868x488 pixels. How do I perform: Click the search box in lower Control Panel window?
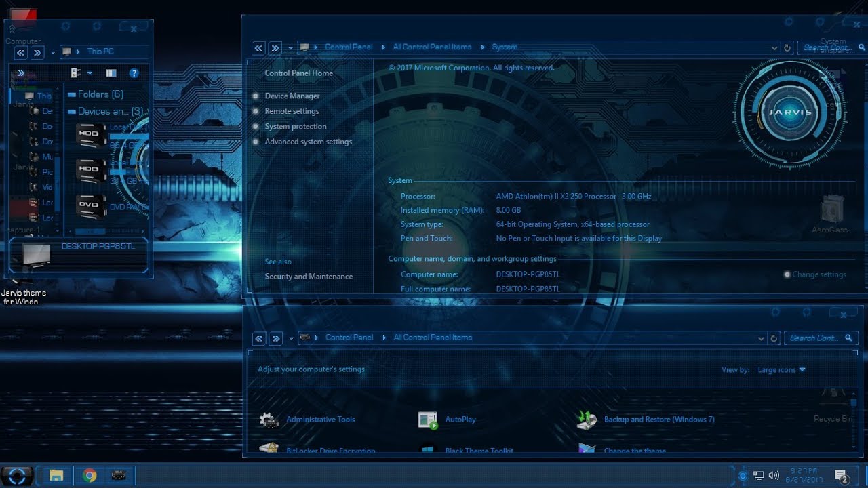click(821, 338)
